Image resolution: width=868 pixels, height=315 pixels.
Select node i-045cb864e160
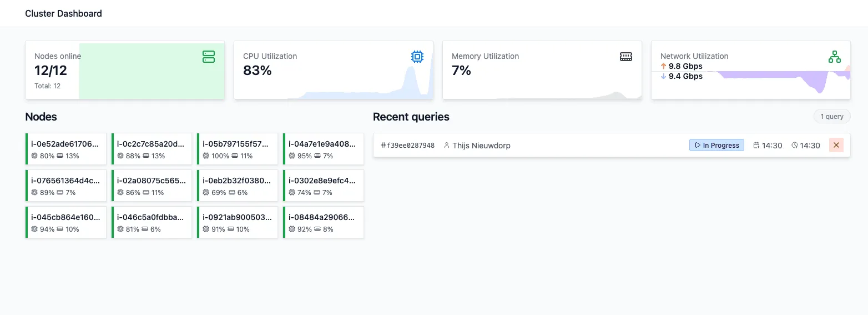(x=66, y=222)
